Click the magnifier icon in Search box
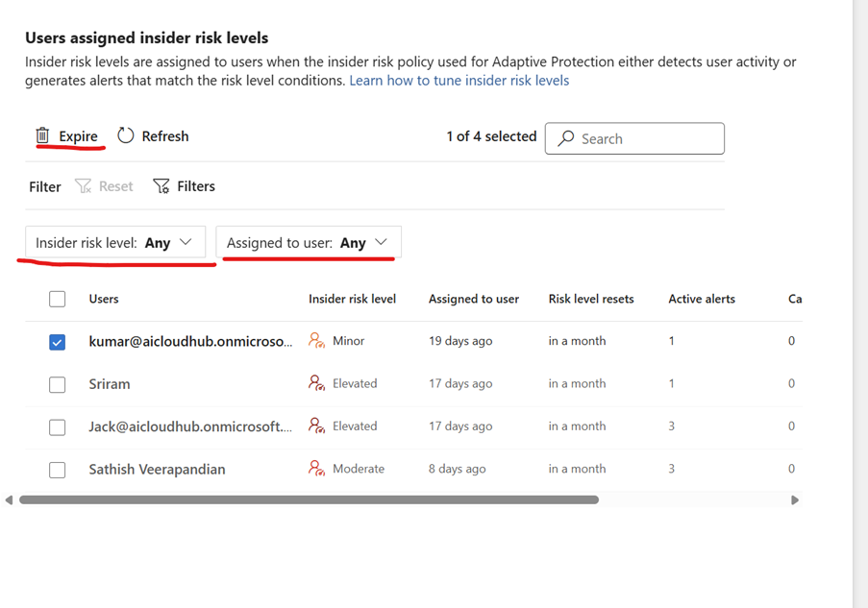Screen dimensions: 868x608 coord(566,138)
